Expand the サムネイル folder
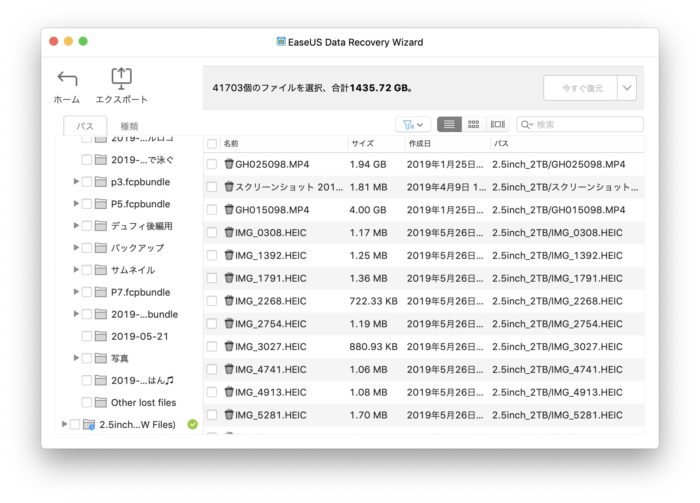 (x=76, y=270)
